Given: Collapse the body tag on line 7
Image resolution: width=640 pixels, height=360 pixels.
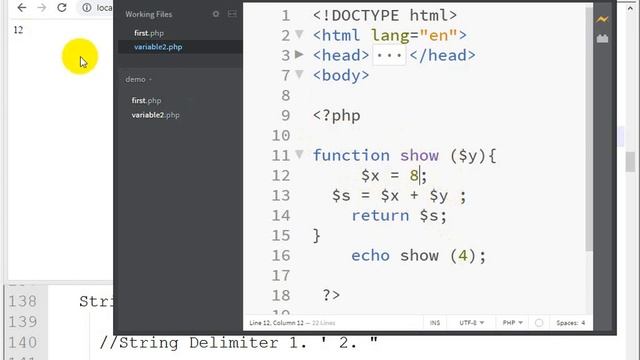Looking at the screenshot, I should [x=299, y=74].
